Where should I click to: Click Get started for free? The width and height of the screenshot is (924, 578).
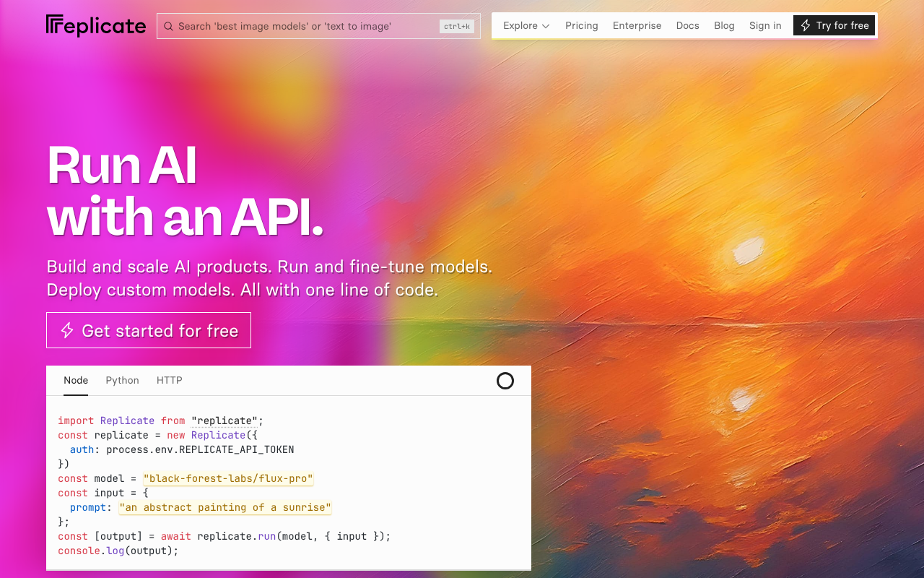(x=149, y=330)
